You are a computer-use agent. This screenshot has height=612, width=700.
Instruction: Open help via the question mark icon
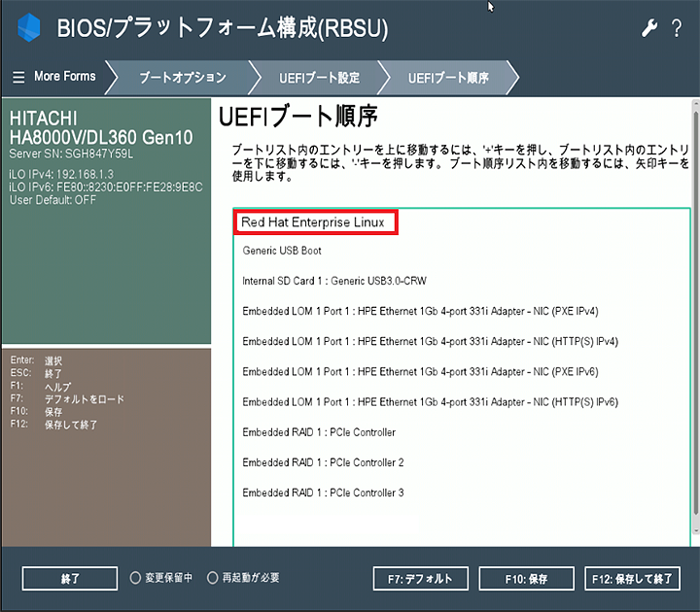coord(677,28)
